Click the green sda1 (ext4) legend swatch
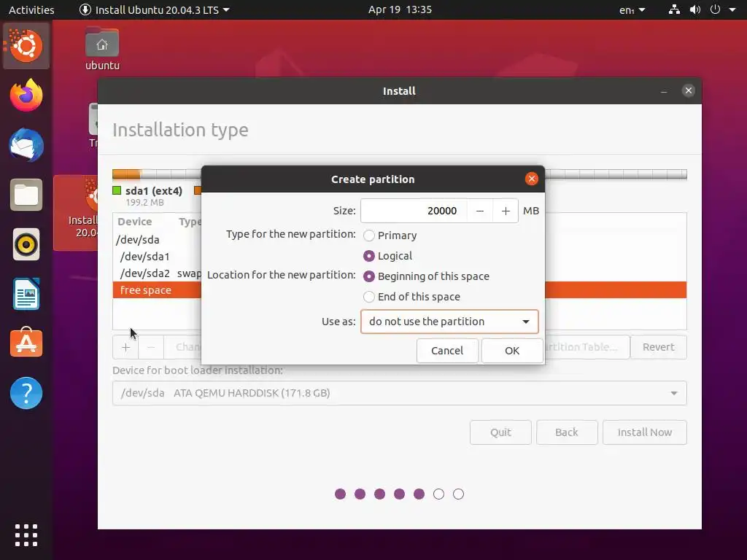The width and height of the screenshot is (747, 560). 117,190
